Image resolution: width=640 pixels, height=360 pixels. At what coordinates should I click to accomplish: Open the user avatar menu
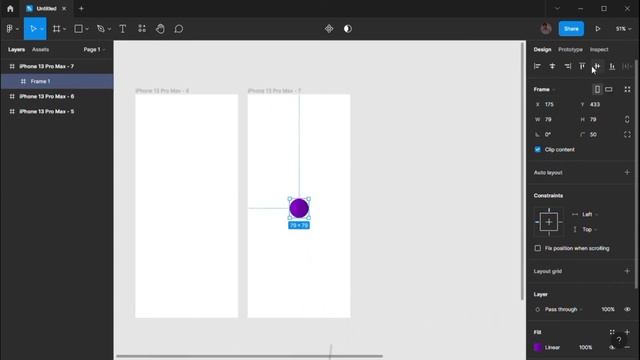(546, 29)
